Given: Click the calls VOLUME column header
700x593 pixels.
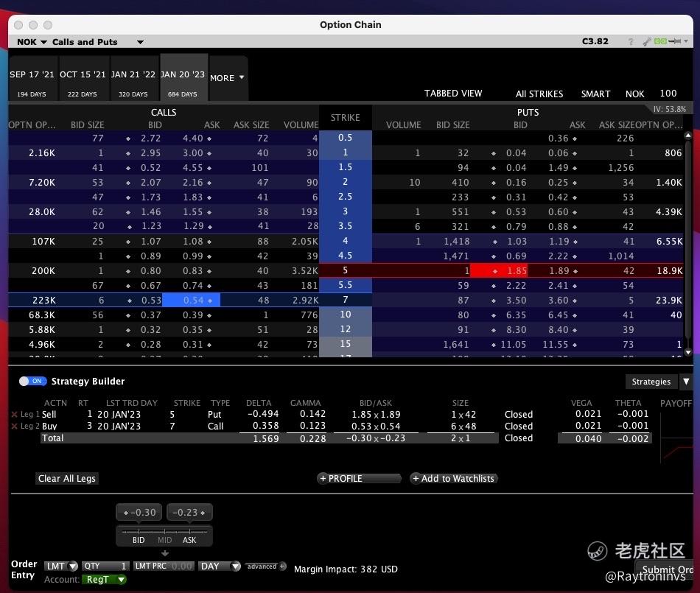Looking at the screenshot, I should click(301, 125).
